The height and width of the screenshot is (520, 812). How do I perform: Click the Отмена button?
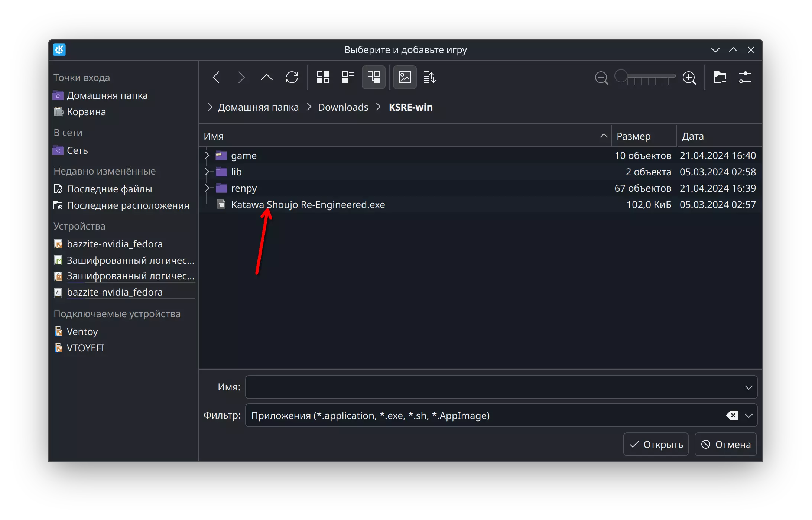[725, 445]
